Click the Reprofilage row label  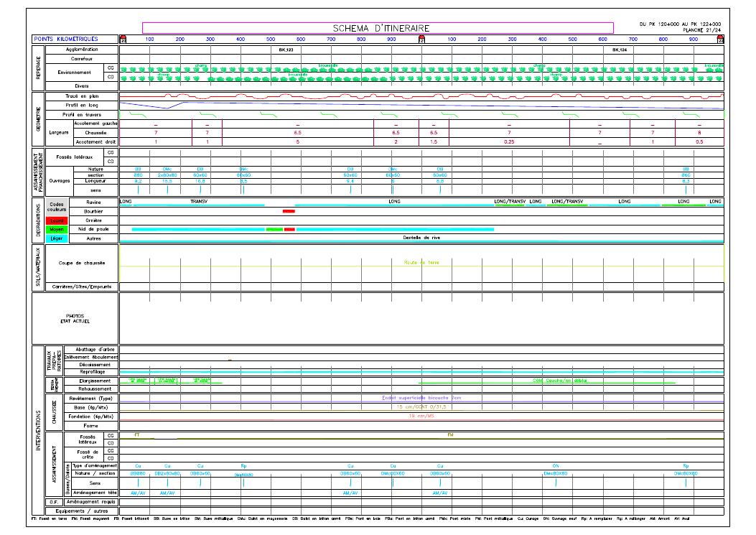[93, 372]
